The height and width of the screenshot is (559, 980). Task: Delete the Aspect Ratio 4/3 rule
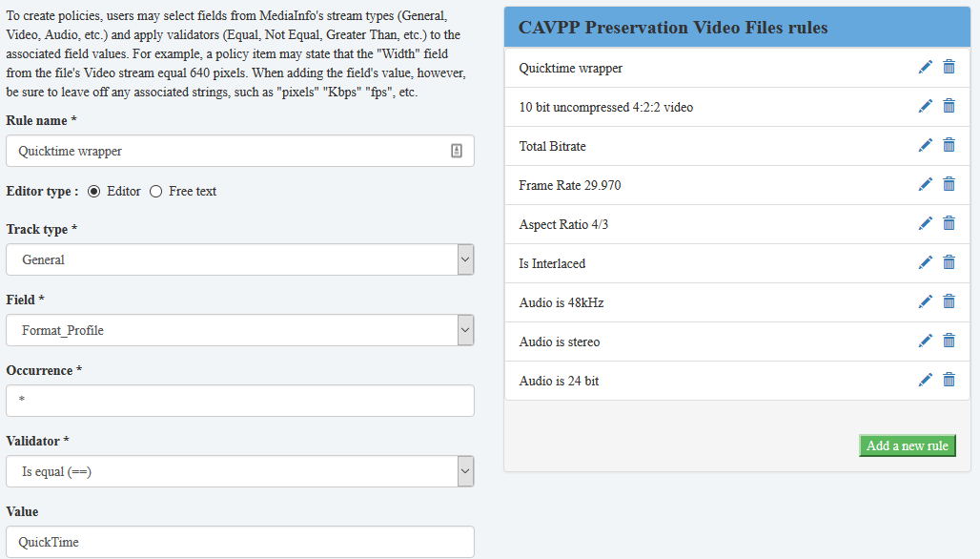[x=949, y=223]
